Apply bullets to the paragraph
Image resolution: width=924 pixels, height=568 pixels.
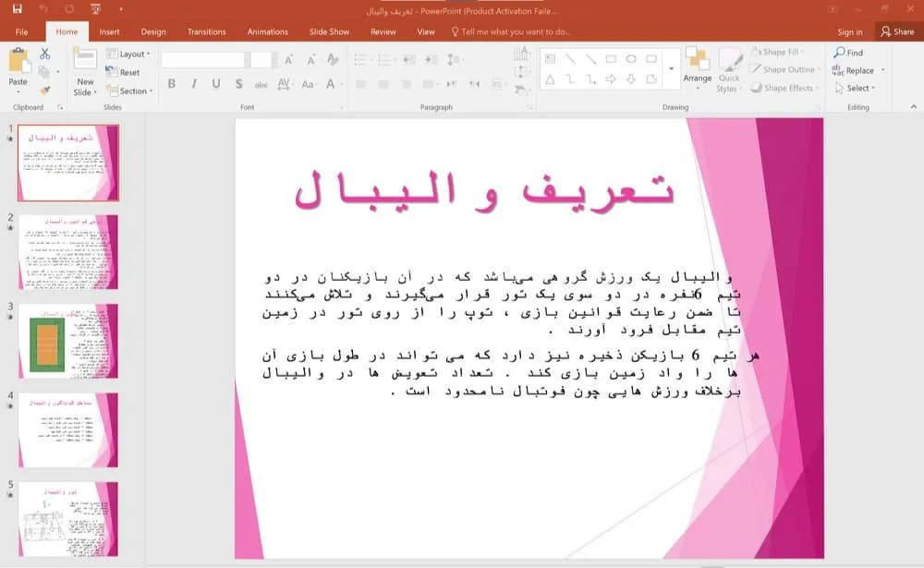[x=363, y=59]
